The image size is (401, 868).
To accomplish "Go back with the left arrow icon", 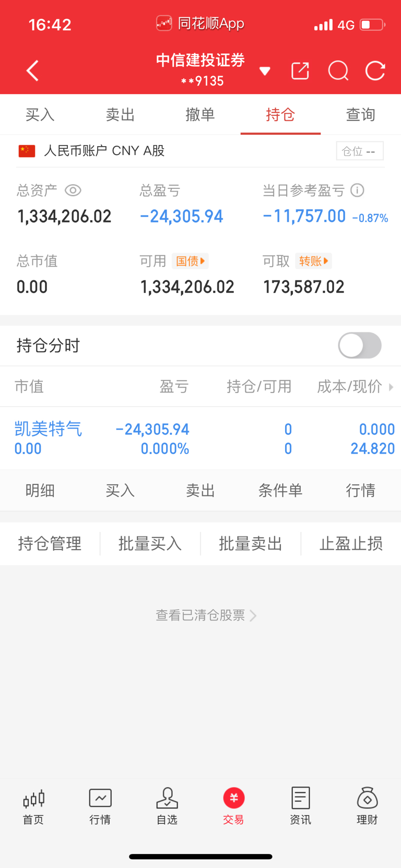I will (x=32, y=71).
